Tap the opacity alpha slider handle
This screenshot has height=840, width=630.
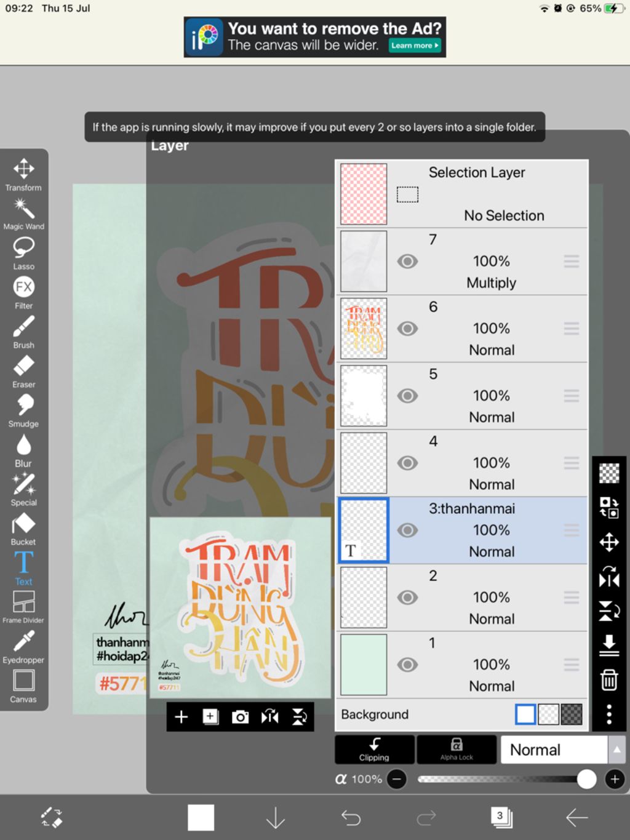point(586,779)
